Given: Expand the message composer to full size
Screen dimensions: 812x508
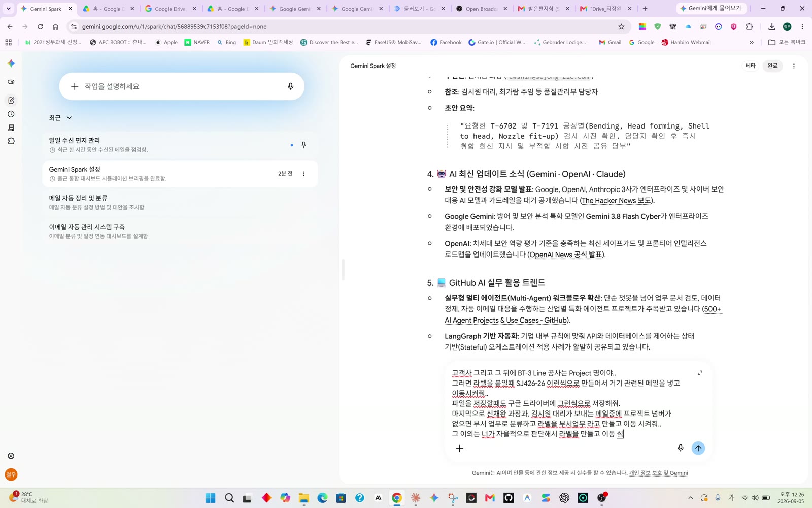Looking at the screenshot, I should (700, 373).
